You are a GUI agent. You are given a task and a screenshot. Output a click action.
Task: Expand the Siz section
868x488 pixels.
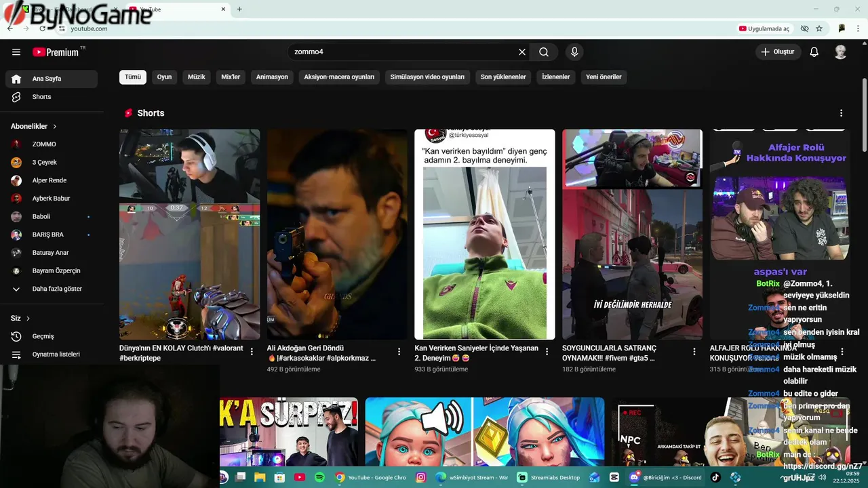(20, 318)
